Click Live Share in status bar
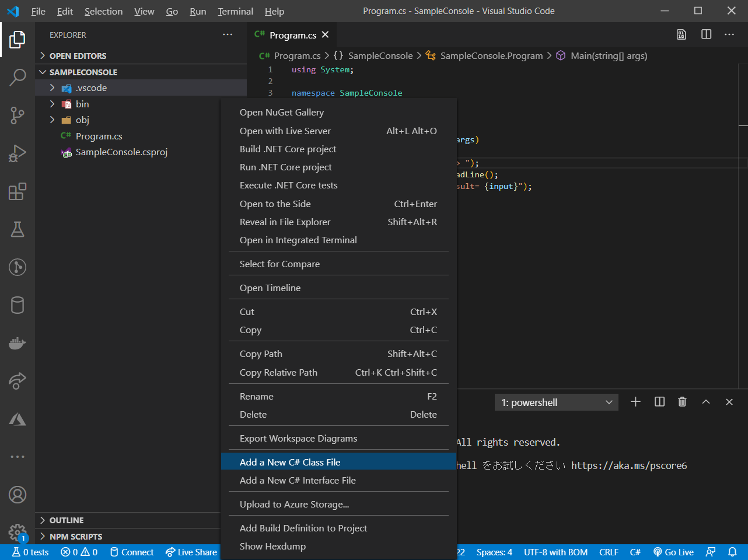 [191, 552]
